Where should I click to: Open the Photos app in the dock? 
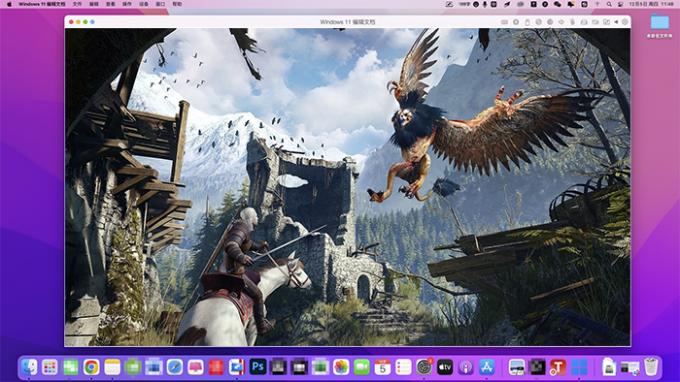[341, 367]
